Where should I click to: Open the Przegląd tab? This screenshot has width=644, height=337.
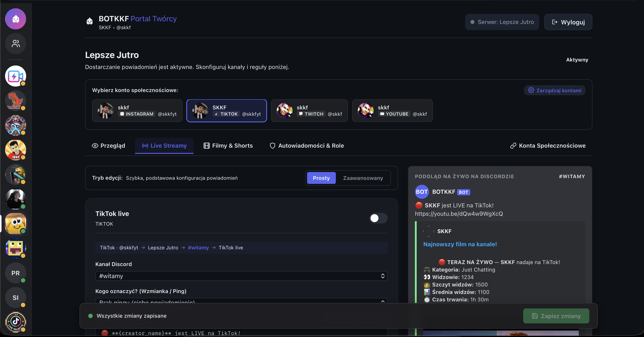point(109,146)
